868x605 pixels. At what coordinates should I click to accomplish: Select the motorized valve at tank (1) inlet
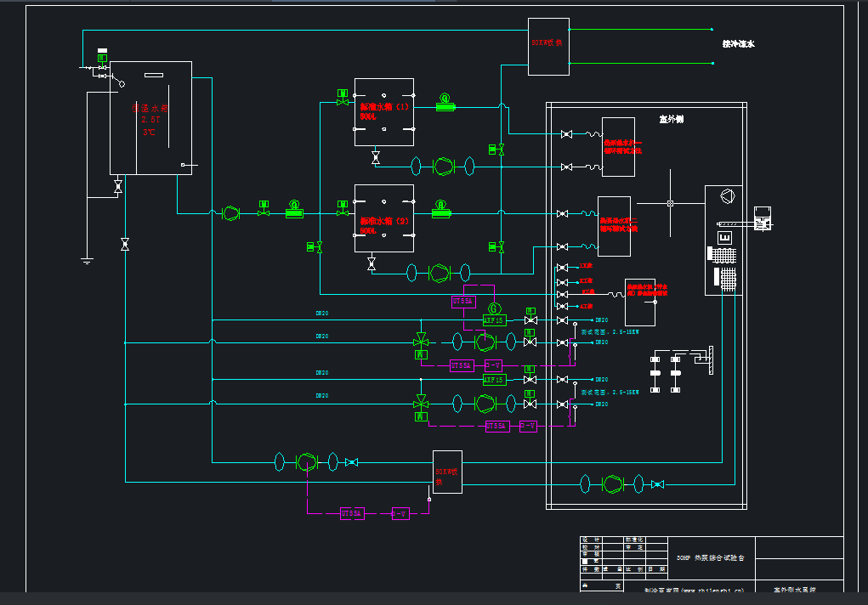click(343, 98)
